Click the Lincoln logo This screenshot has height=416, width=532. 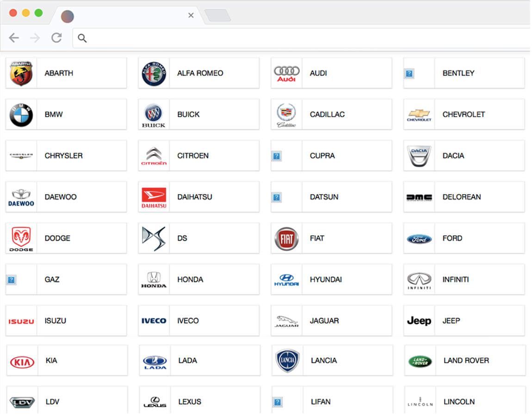[420, 402]
